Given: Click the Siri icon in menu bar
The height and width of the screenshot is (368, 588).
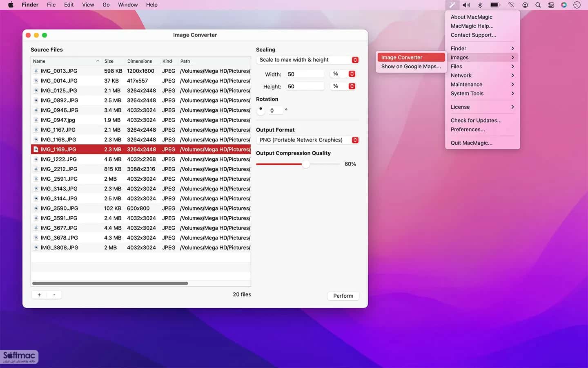Looking at the screenshot, I should [x=564, y=5].
